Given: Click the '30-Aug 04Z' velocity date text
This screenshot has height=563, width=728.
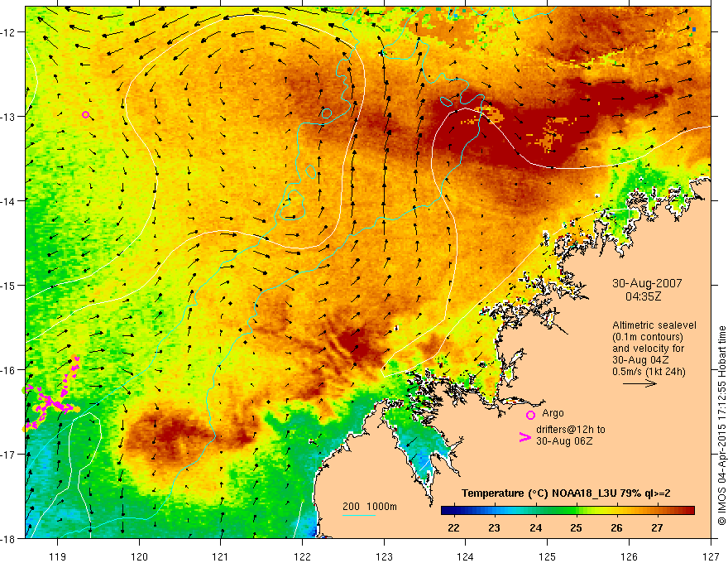Looking at the screenshot, I should tap(640, 360).
